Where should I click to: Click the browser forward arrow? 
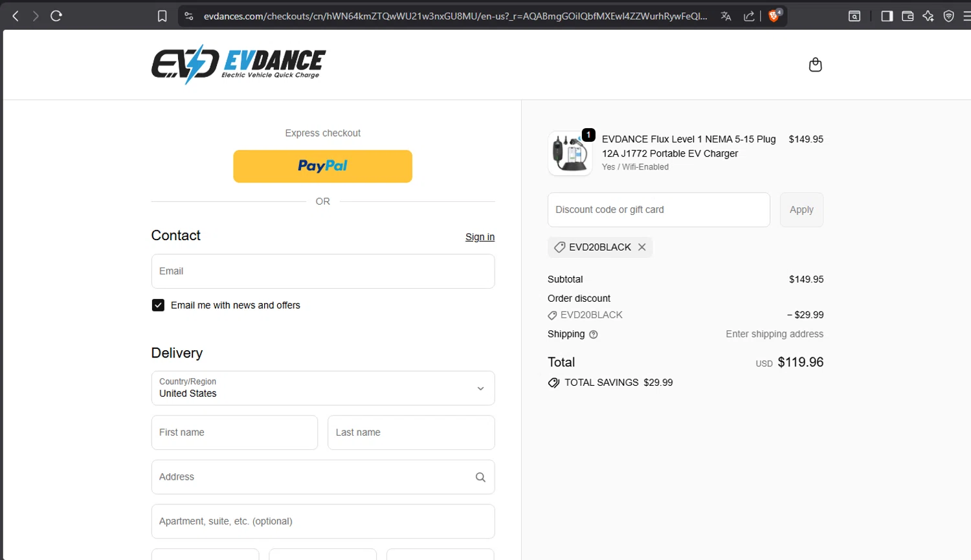[36, 16]
